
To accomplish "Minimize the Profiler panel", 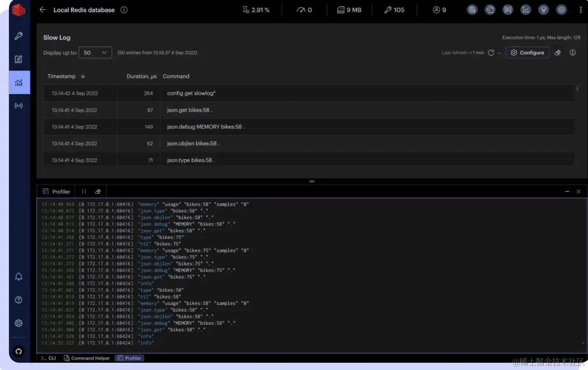I will [567, 192].
